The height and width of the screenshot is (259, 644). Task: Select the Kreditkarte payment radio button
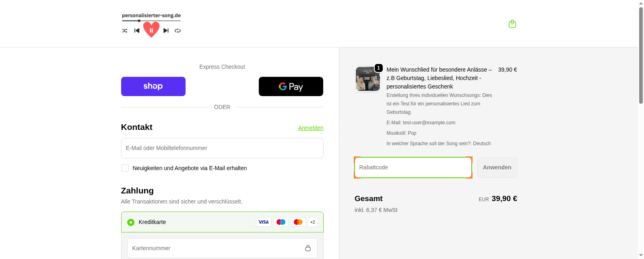click(131, 222)
